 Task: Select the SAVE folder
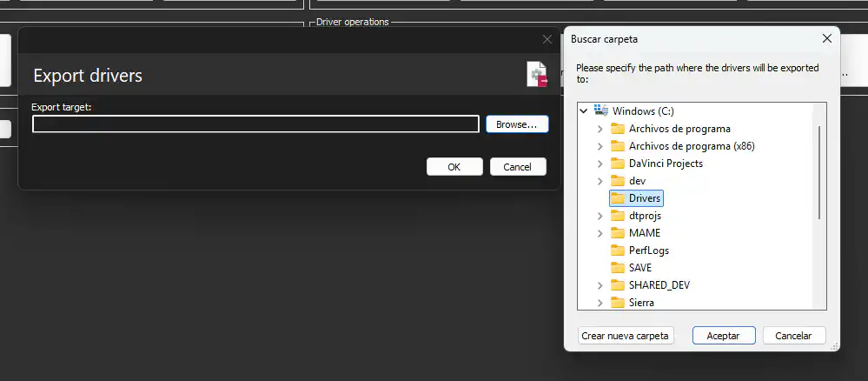tap(639, 268)
